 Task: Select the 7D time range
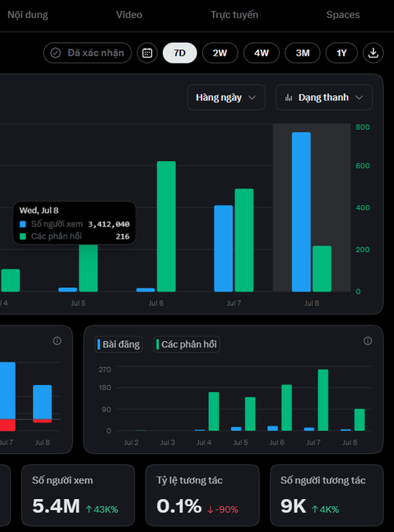[x=179, y=53]
